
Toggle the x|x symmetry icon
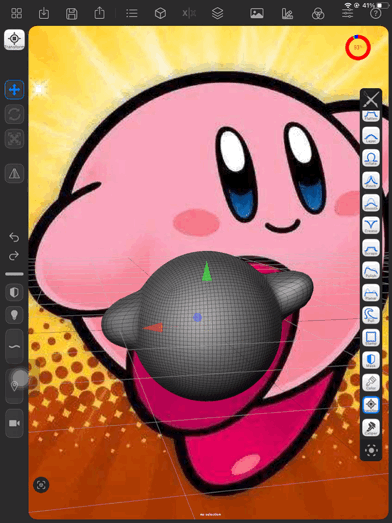click(x=189, y=13)
